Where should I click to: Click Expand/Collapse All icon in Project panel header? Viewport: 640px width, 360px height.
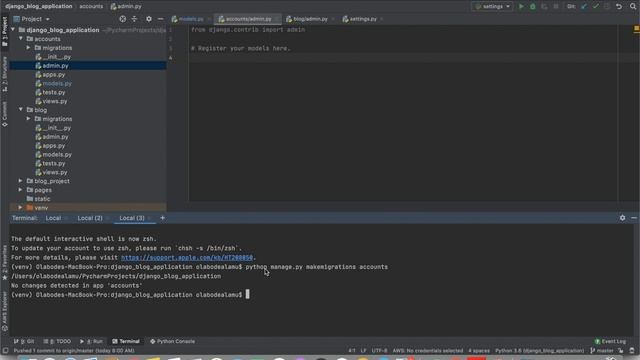(134, 19)
